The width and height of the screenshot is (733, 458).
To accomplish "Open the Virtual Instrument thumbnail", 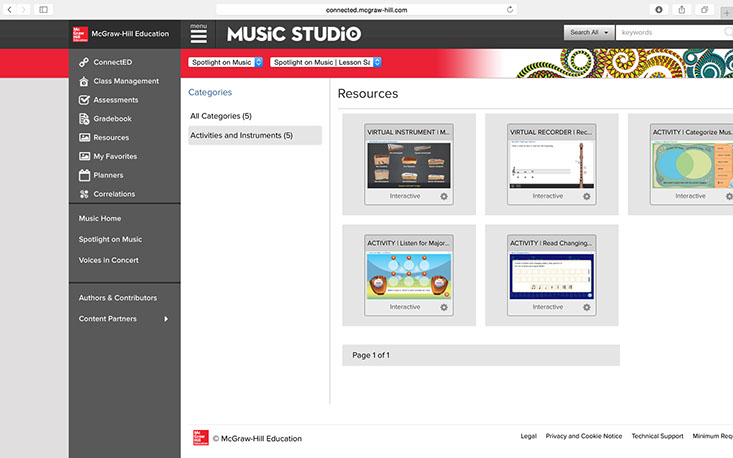I will click(409, 165).
